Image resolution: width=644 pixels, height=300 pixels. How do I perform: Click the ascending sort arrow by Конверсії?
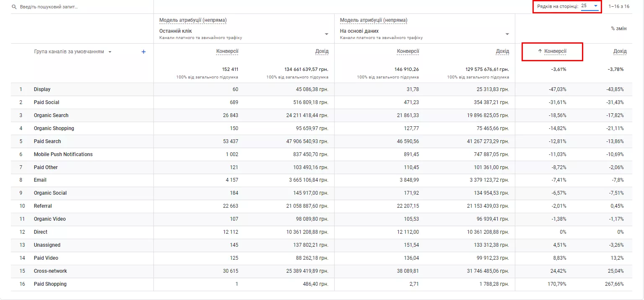tap(540, 51)
